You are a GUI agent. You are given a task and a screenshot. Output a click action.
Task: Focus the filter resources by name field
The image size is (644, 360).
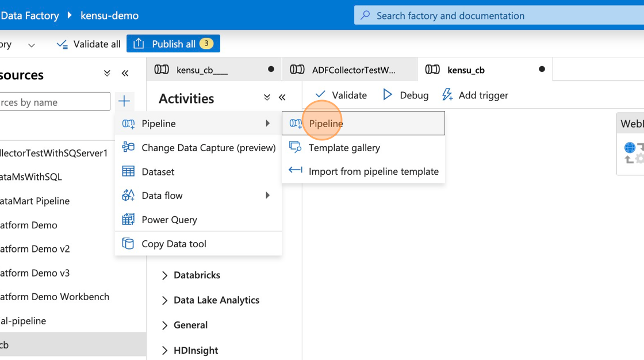[55, 102]
